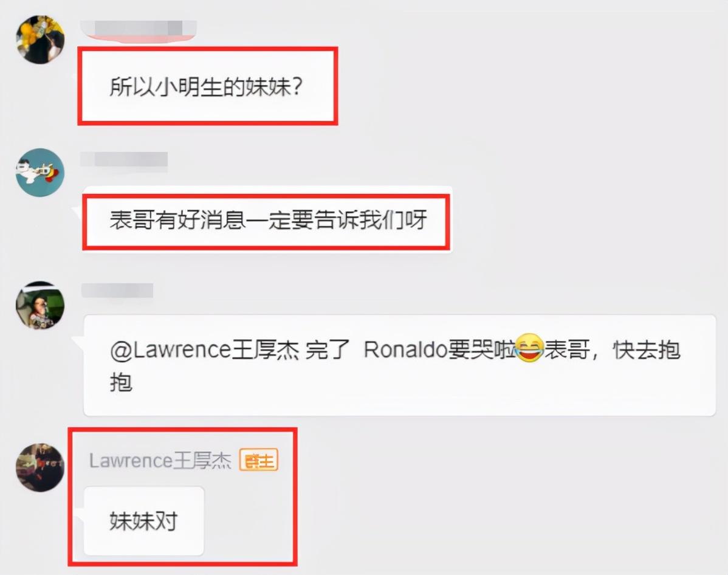Click the wrapped 抱 on the second line
The height and width of the screenshot is (575, 728).
(x=121, y=382)
